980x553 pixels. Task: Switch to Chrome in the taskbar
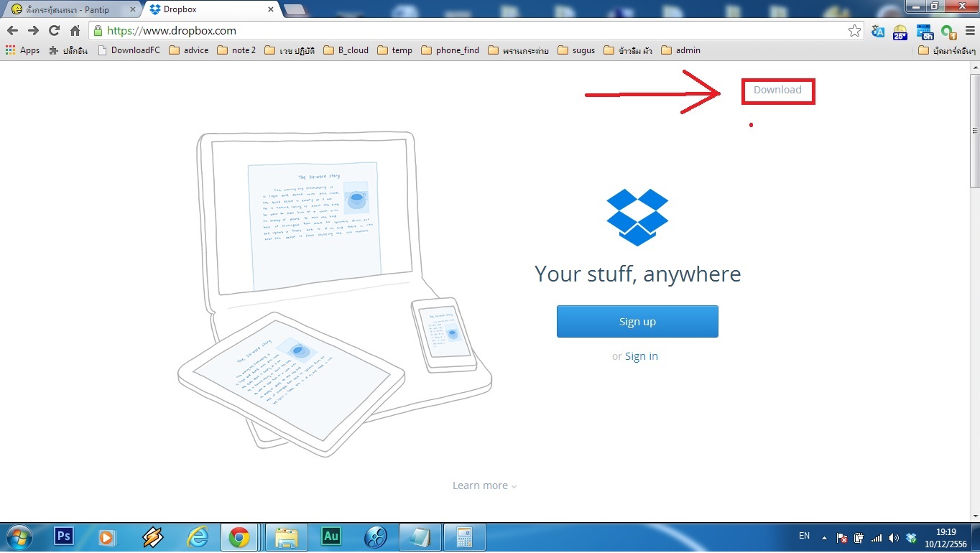tap(239, 536)
